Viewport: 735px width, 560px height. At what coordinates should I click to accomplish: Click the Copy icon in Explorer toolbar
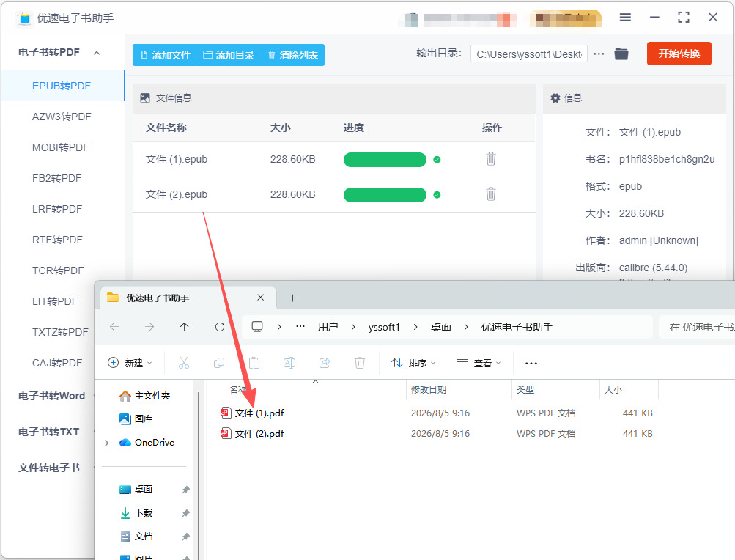tap(219, 363)
